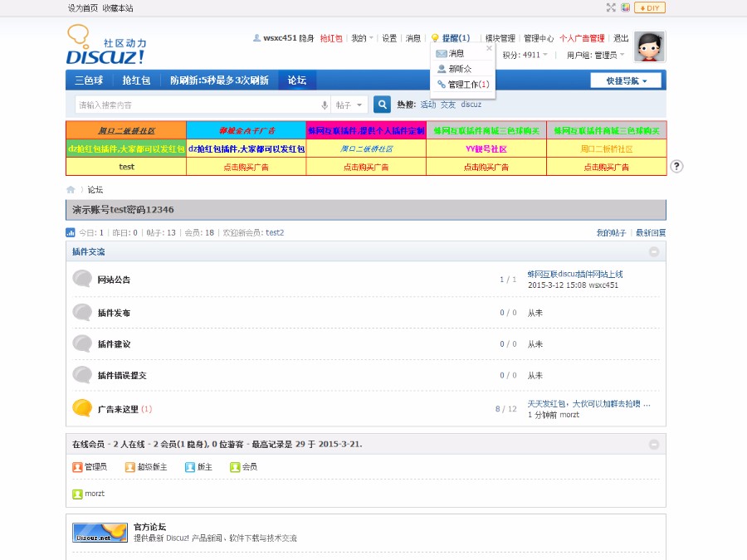Image resolution: width=747 pixels, height=560 pixels.
Task: Click the colorful style switcher icon
Action: (626, 7)
